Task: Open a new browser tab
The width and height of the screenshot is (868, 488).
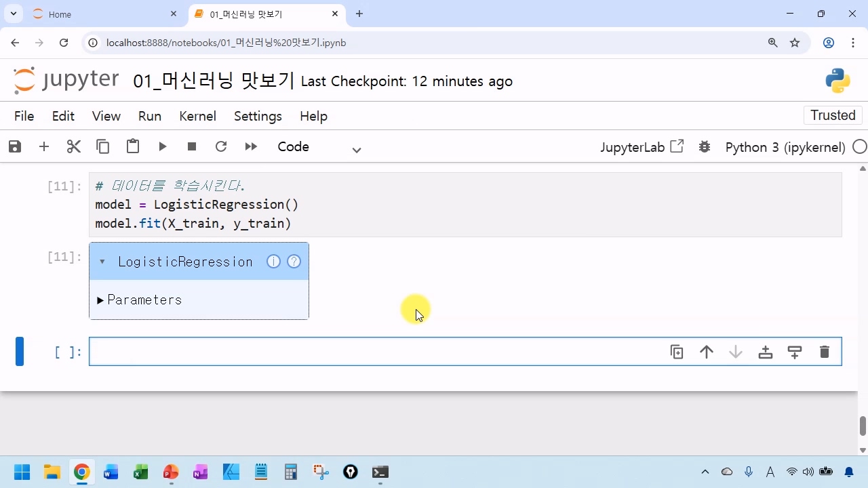Action: click(359, 14)
